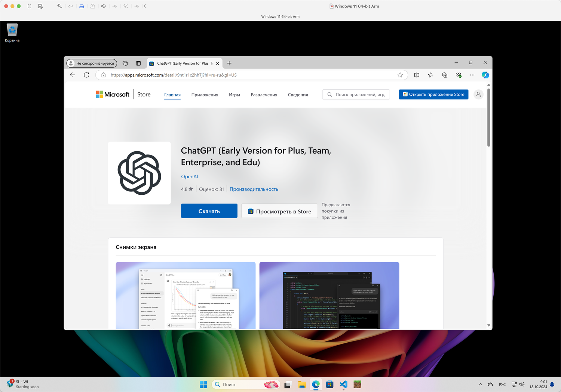
Task: Open Minecraft from the taskbar
Action: click(x=358, y=385)
